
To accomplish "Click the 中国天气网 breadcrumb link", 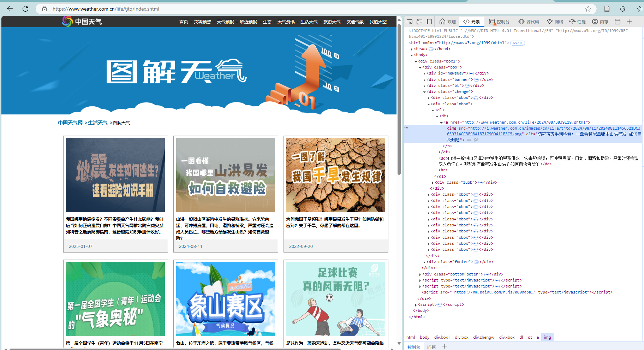I will pyautogui.click(x=70, y=123).
